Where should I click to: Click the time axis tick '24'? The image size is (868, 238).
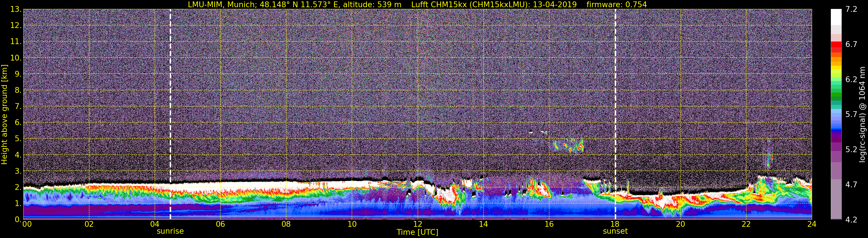pos(812,224)
